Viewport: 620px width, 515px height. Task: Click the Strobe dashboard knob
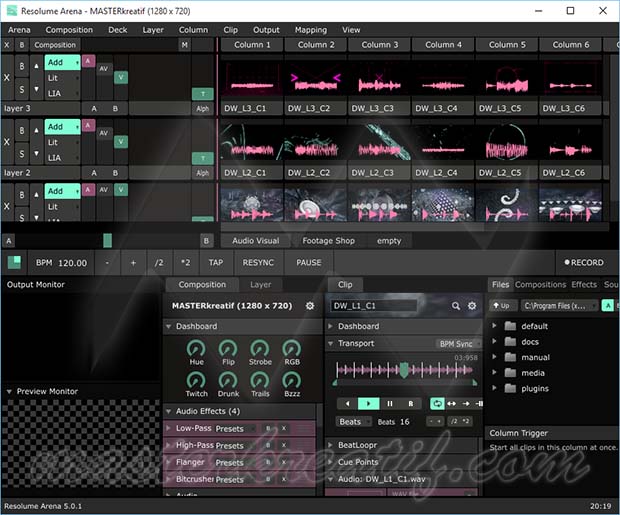pyautogui.click(x=260, y=348)
